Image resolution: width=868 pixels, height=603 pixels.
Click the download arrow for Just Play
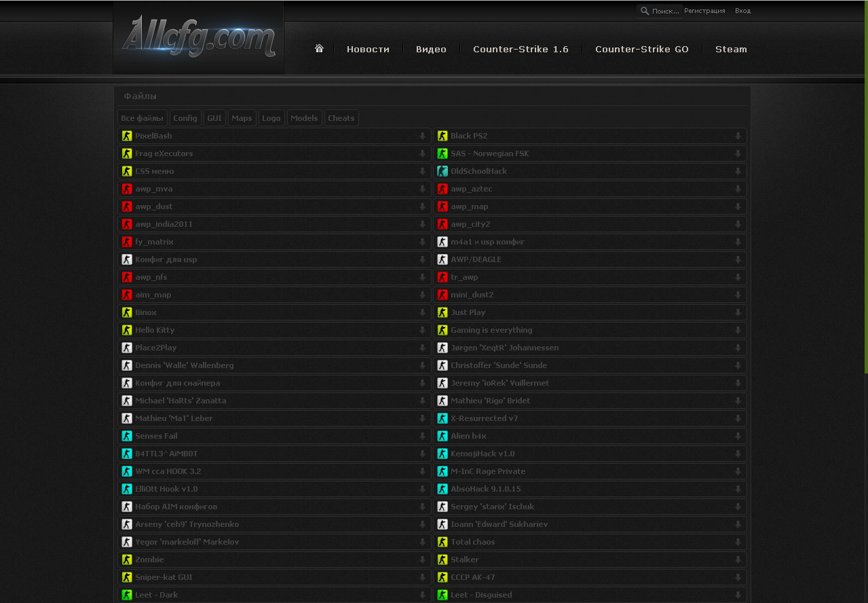click(x=738, y=312)
